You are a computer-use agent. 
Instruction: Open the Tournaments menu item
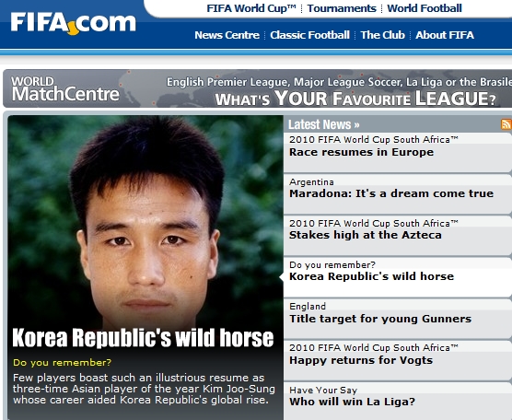[342, 8]
